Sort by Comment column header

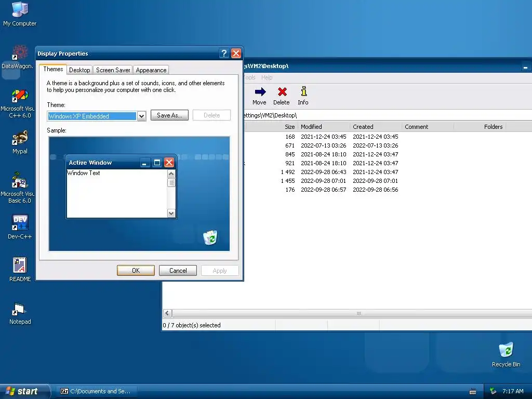[428, 127]
